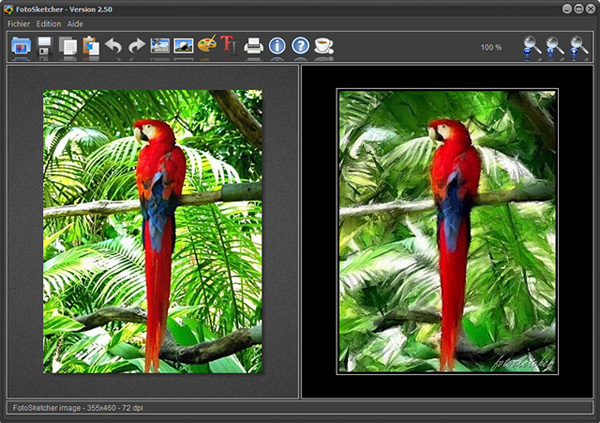
Task: Open the Aide menu
Action: coord(75,23)
